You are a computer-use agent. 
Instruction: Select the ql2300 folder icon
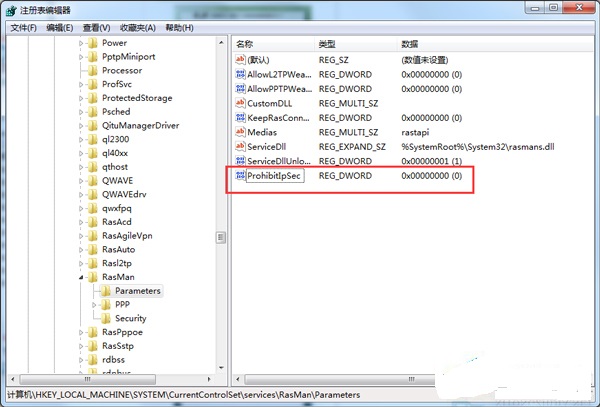point(93,139)
